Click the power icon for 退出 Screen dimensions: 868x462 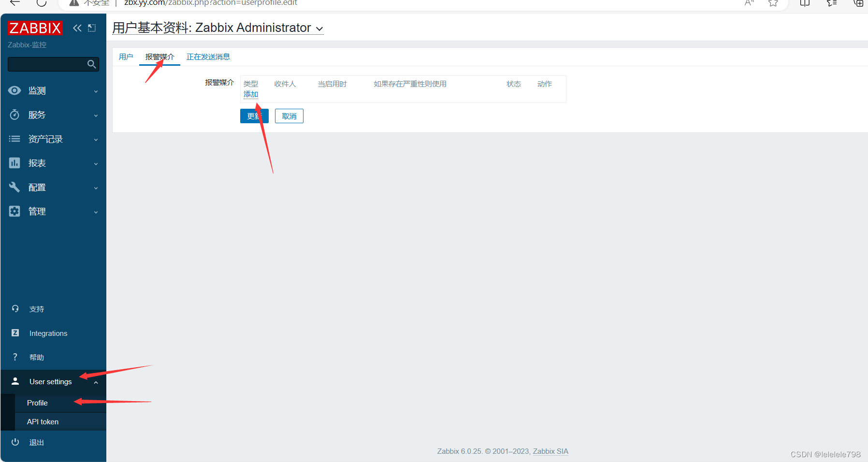pyautogui.click(x=15, y=442)
